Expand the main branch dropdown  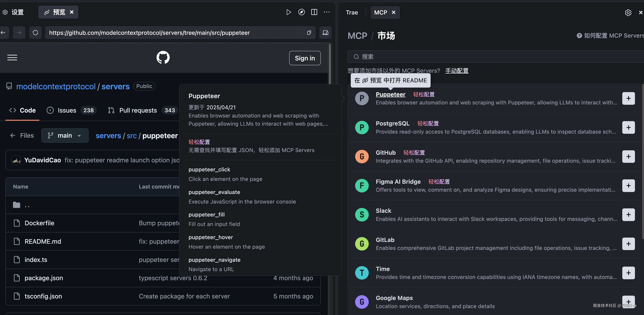tap(65, 135)
